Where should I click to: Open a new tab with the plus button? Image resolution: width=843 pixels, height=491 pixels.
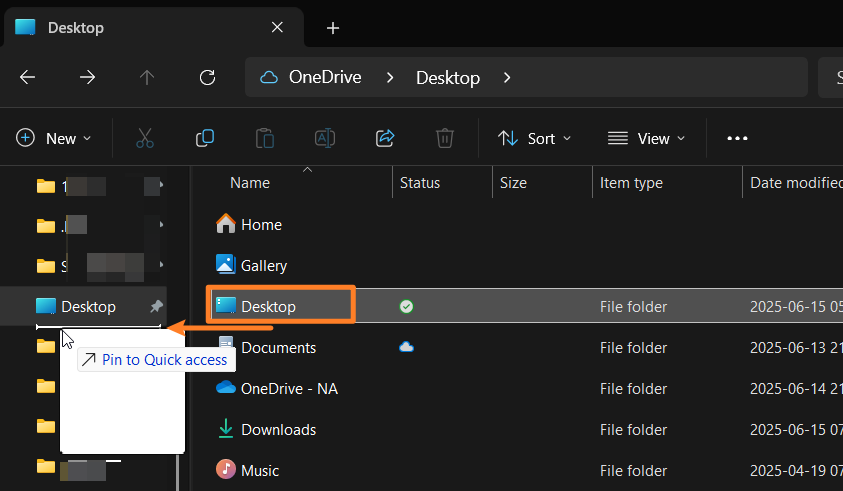click(333, 28)
